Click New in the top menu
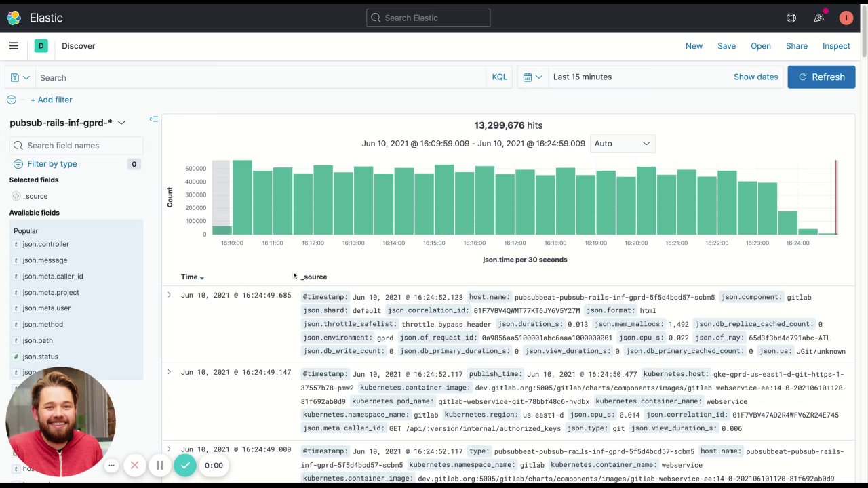 (694, 46)
